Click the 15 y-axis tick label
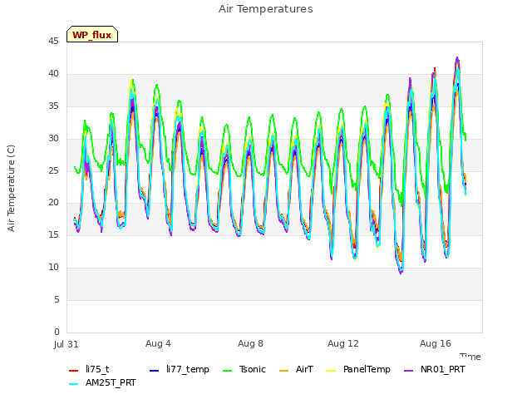 tap(53, 234)
